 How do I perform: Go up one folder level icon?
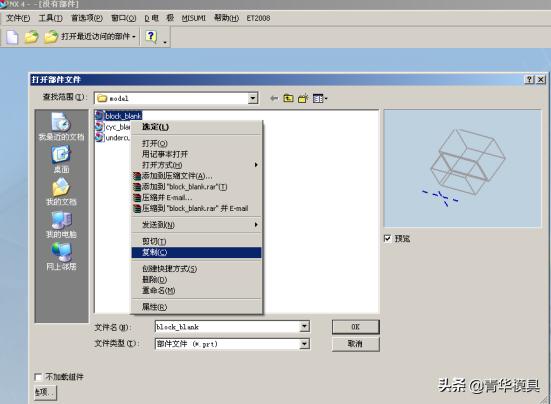tap(289, 98)
